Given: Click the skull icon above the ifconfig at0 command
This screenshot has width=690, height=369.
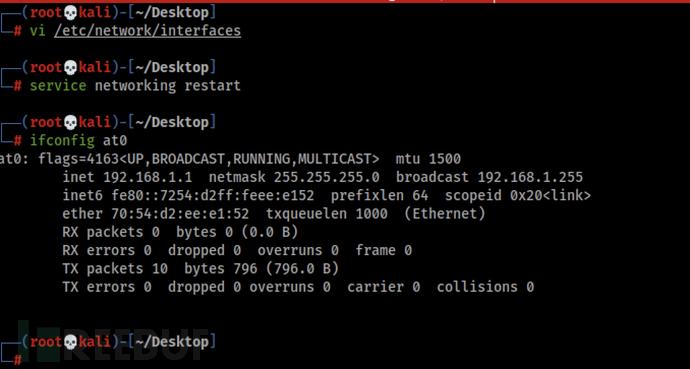Looking at the screenshot, I should 70,123.
